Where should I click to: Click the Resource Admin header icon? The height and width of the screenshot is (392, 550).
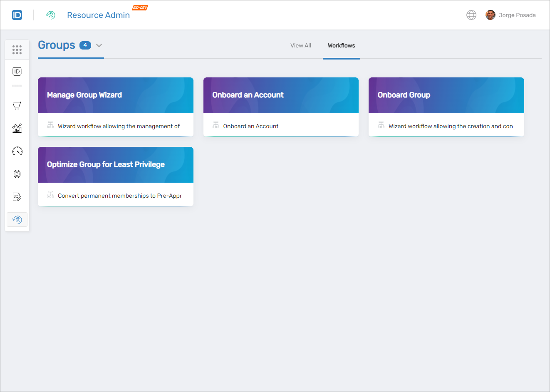pos(50,15)
